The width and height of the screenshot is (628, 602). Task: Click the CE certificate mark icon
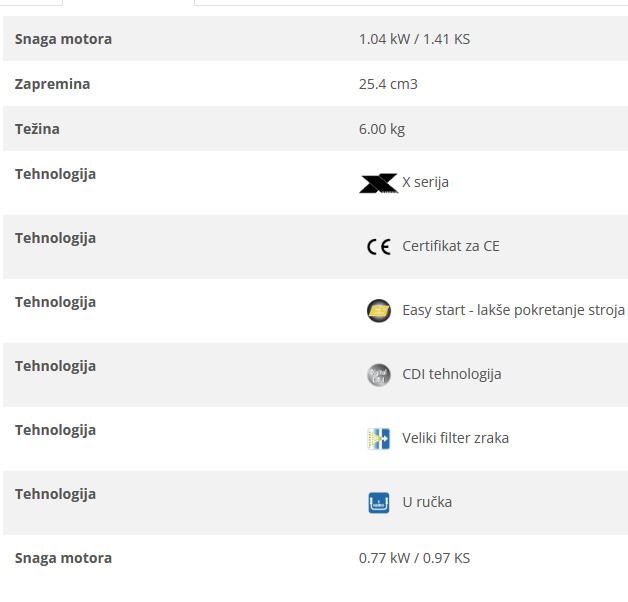(378, 247)
